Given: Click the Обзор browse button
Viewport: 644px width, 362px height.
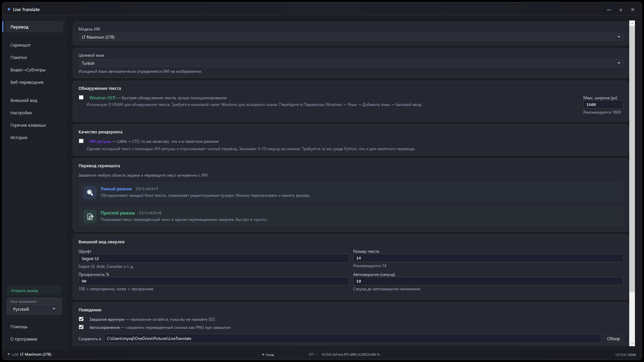Looking at the screenshot, I should click(613, 339).
